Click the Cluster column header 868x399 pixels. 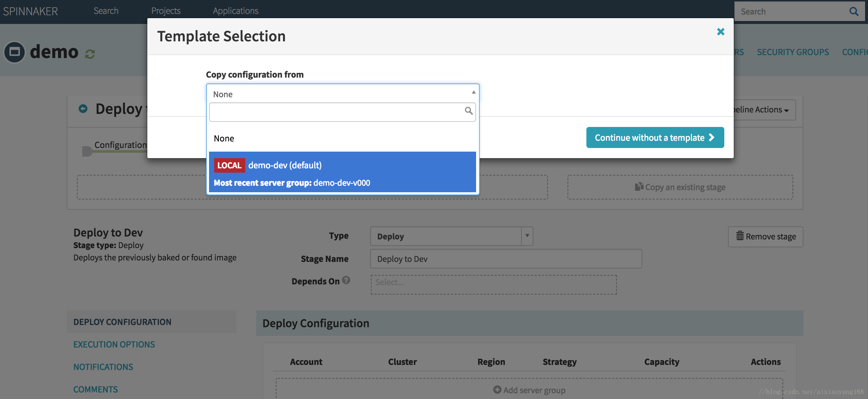(402, 362)
